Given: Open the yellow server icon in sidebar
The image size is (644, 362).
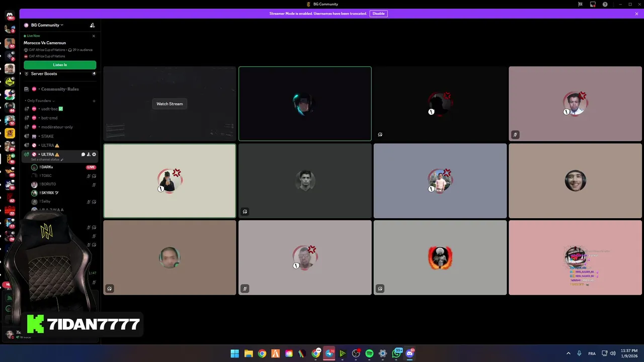Looking at the screenshot, I should [x=10, y=133].
